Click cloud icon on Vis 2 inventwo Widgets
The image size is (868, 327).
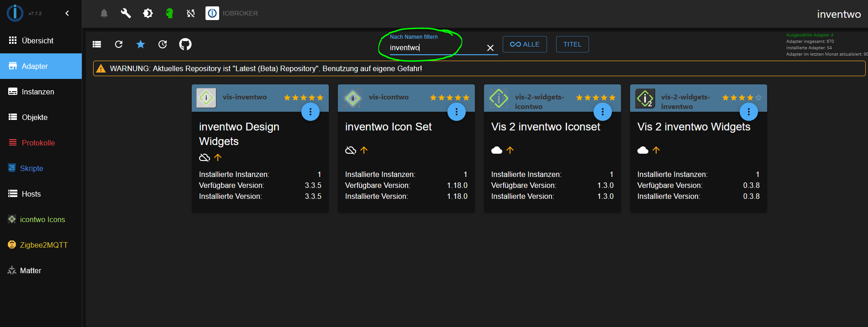(x=643, y=150)
